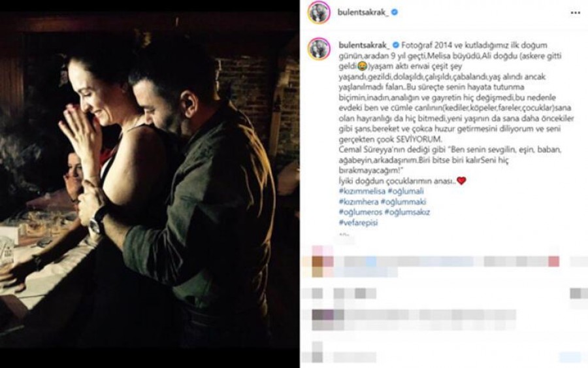Click the red heart emoji in caption

click(461, 181)
